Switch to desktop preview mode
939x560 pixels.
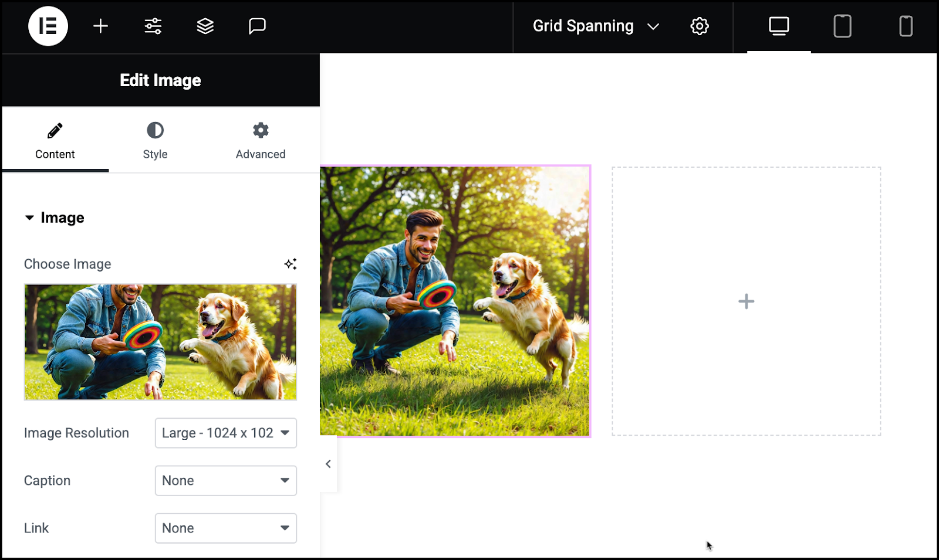[x=779, y=26]
